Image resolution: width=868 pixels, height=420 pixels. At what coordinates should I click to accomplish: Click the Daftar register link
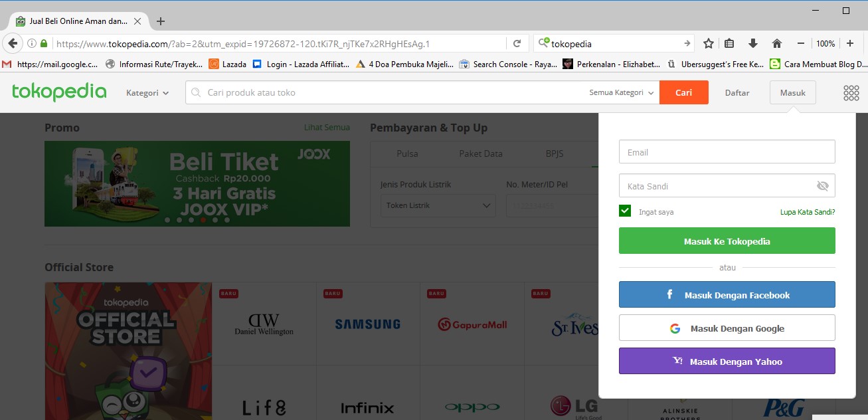[737, 93]
